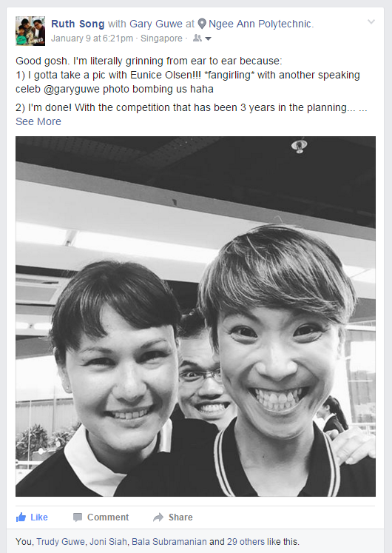Click the friends audience icon
The width and height of the screenshot is (392, 553).
197,38
